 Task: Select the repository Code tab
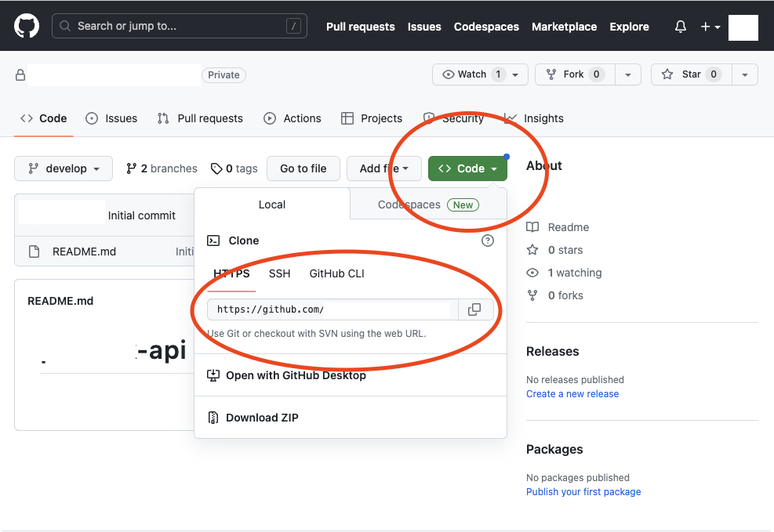43,118
